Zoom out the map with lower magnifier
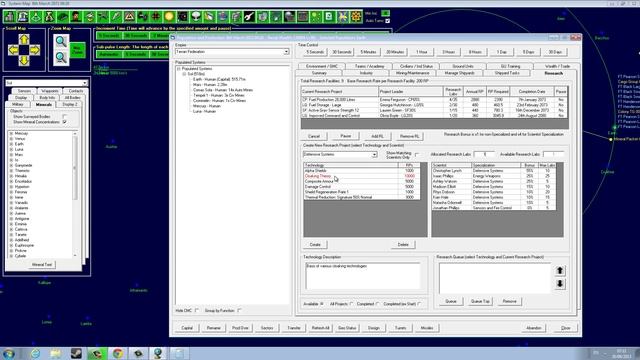Viewport: 640px width, 360px height. (61, 57)
